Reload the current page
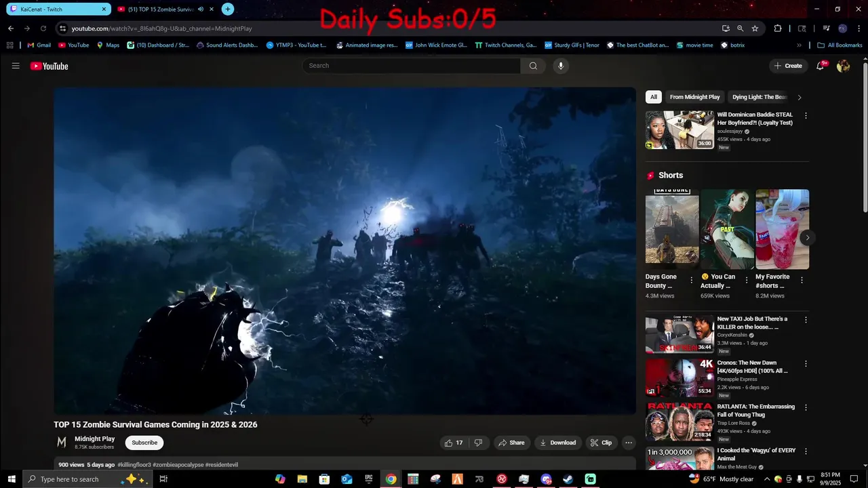 pos(43,28)
